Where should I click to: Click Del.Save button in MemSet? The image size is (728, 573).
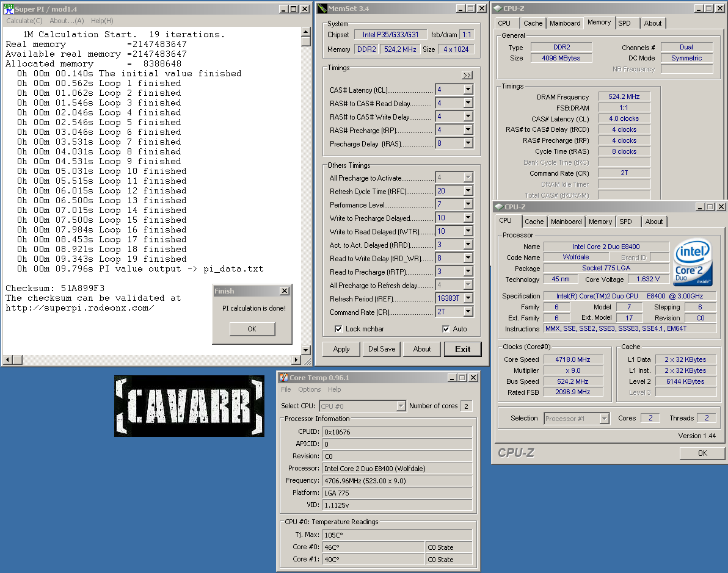click(x=382, y=349)
